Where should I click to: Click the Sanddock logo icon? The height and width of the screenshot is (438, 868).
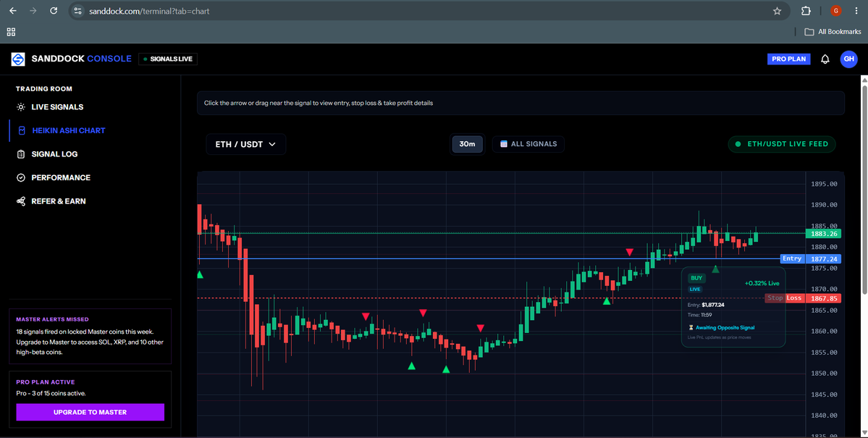coord(18,59)
